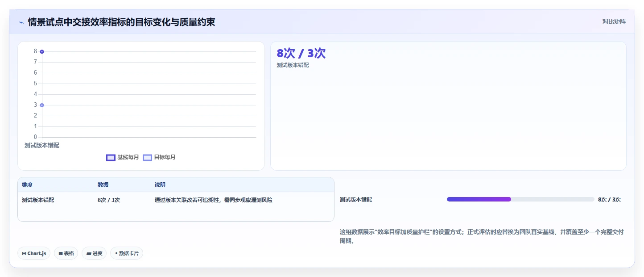Image resolution: width=644 pixels, height=277 pixels.
Task: Click 测试版本错配 caption in data card
Action: click(293, 65)
